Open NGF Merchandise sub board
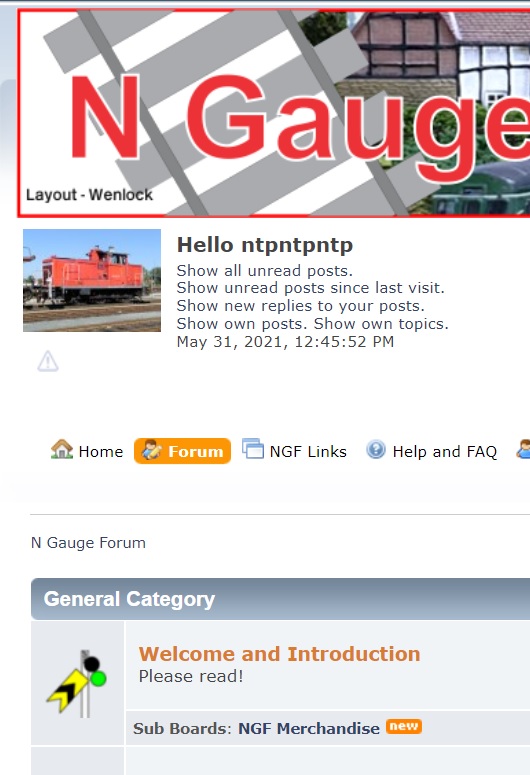 [x=309, y=728]
